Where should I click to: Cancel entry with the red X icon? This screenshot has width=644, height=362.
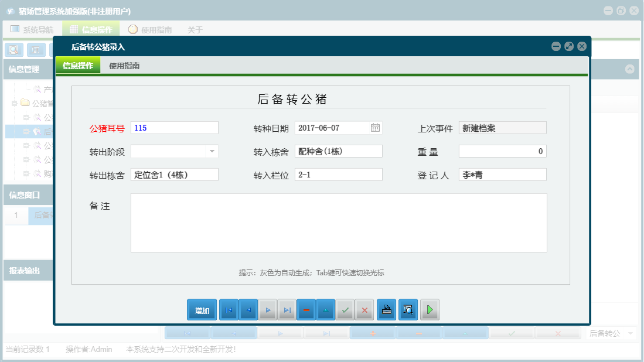coord(364,310)
